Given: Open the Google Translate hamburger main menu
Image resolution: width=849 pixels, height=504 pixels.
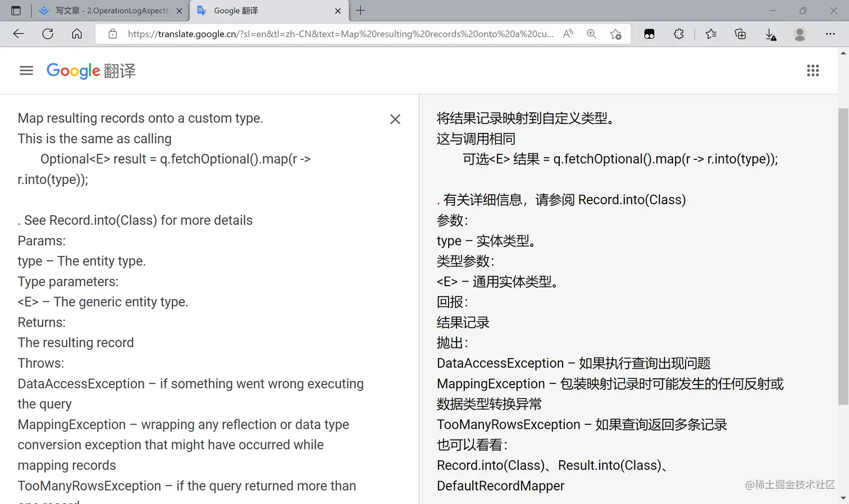Looking at the screenshot, I should coord(26,71).
